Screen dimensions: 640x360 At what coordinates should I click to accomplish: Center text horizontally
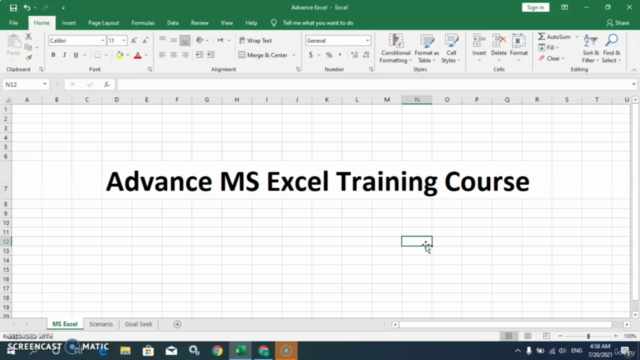(173, 55)
